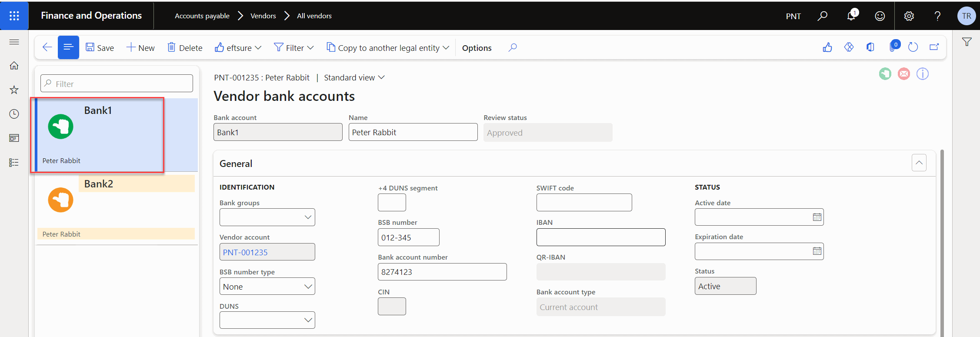
Task: Create a New bank account record
Action: click(x=140, y=48)
